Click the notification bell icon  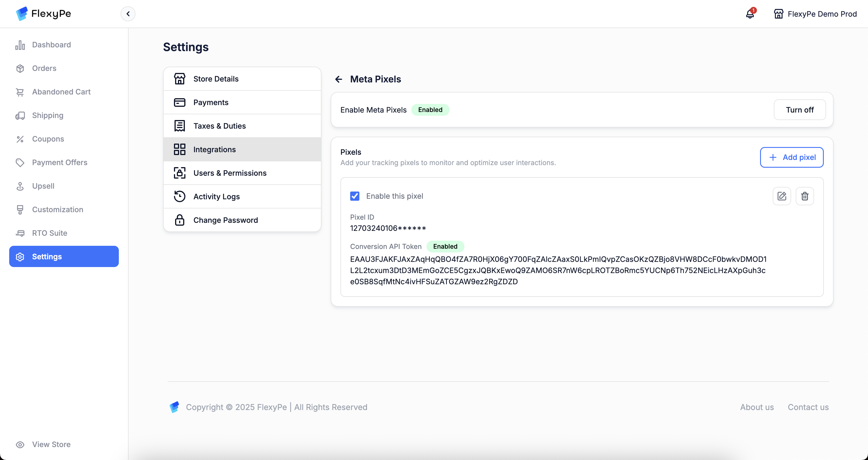750,14
